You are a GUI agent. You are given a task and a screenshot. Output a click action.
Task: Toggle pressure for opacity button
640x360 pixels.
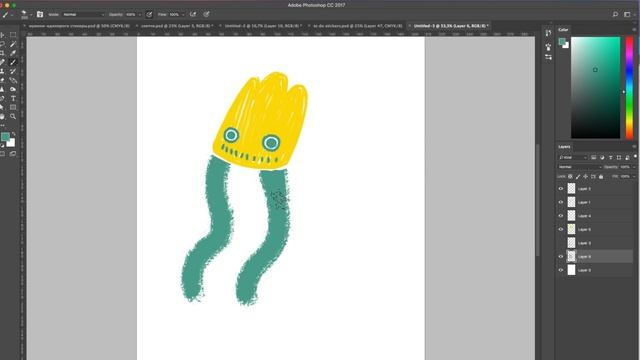tap(149, 14)
